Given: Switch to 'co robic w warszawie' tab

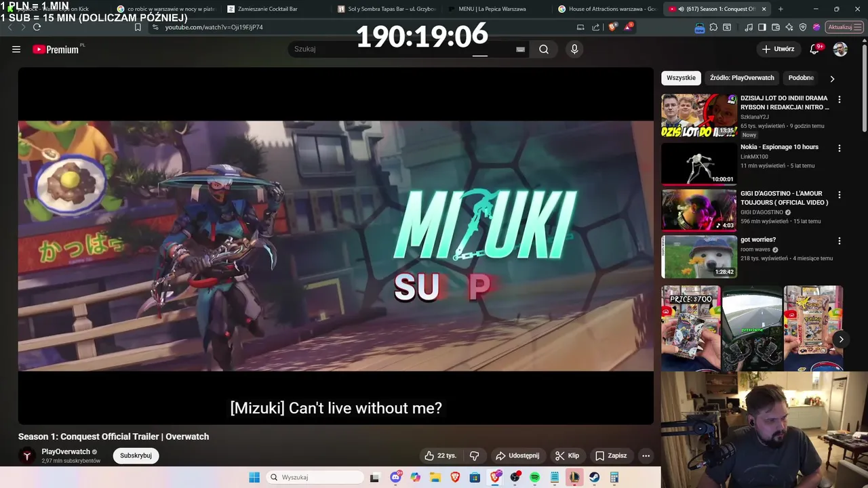Looking at the screenshot, I should 165,9.
